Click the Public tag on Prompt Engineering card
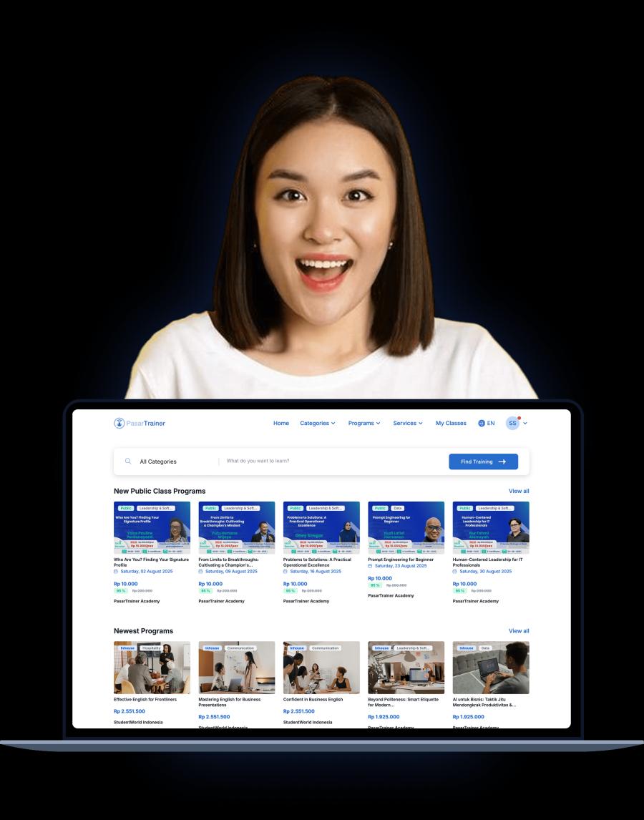 click(x=379, y=508)
